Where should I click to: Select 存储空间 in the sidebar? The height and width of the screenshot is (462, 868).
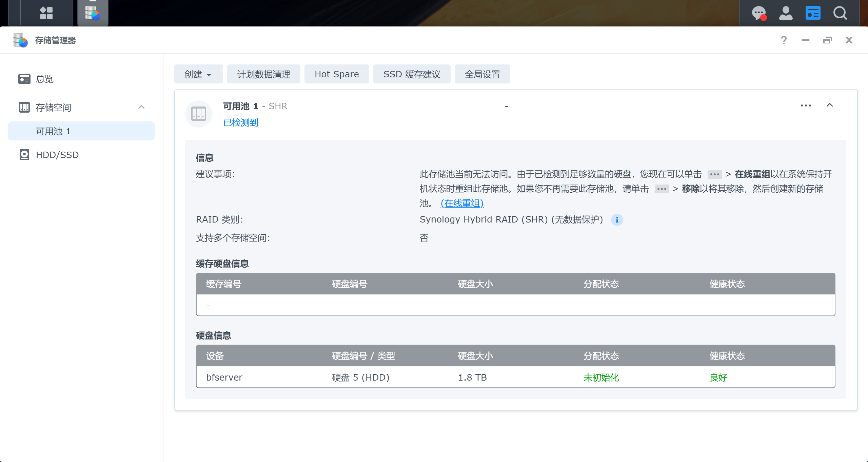pyautogui.click(x=81, y=108)
